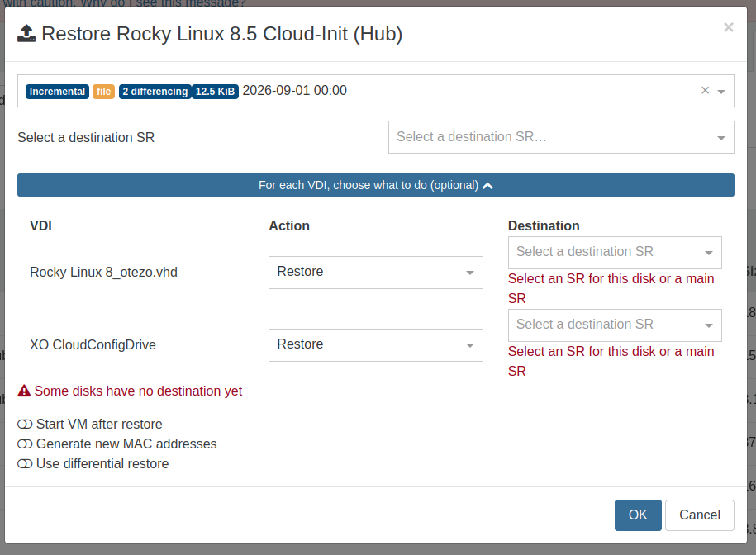Click XO CloudConfigDrive VDI name
The height and width of the screenshot is (555, 756).
93,345
